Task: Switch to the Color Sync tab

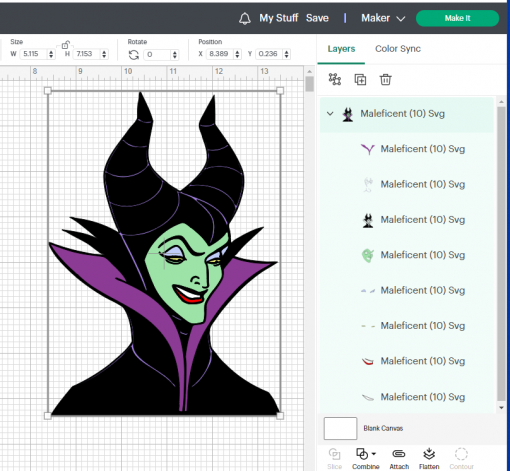Action: [x=398, y=49]
